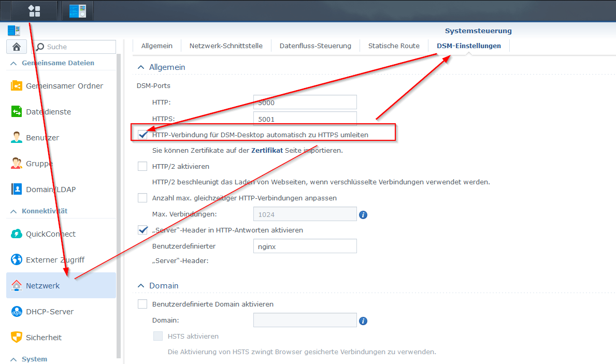The image size is (616, 364).
Task: Switch to the Netzwerk-Schnittstelle tab
Action: click(x=225, y=46)
